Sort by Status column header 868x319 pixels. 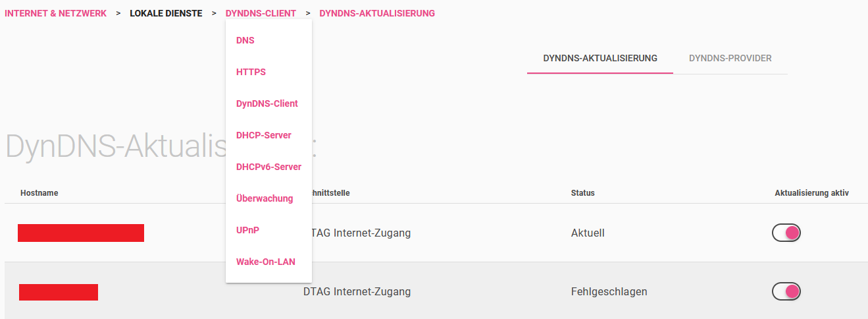(583, 193)
